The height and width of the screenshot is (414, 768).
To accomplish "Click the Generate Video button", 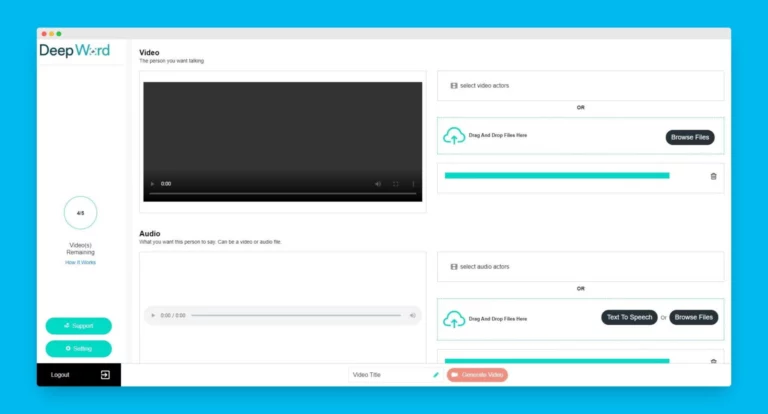I will tap(477, 375).
